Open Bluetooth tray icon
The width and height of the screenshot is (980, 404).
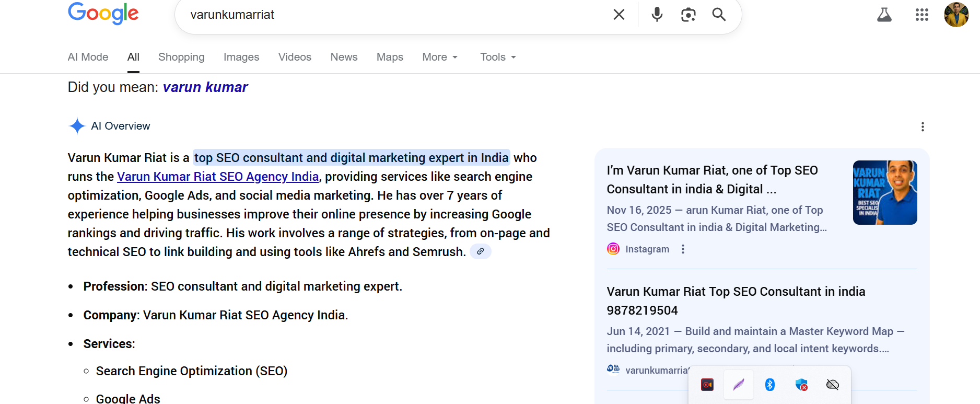(x=770, y=385)
